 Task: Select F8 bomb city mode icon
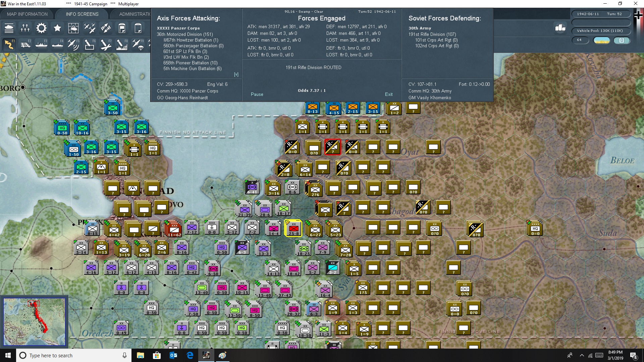122,45
